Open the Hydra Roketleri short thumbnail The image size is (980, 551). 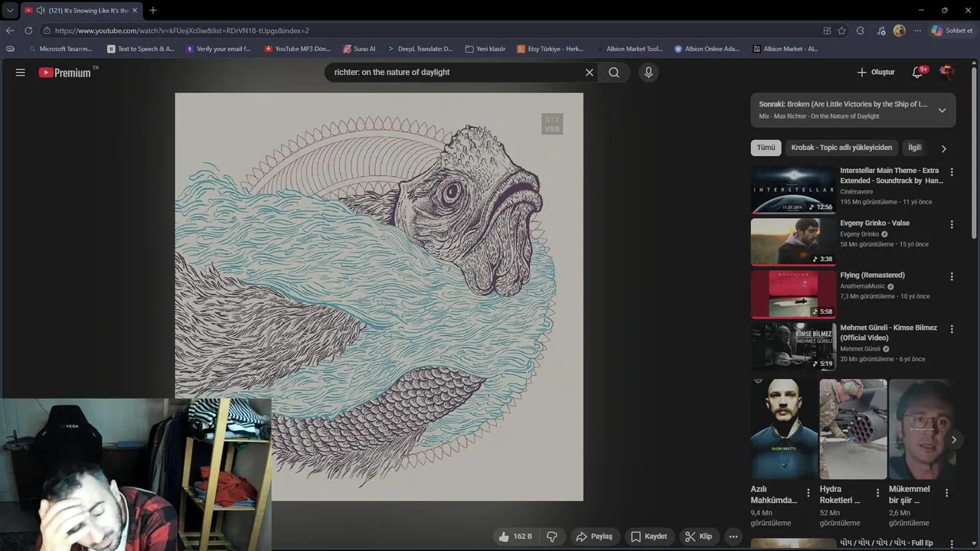pos(853,429)
